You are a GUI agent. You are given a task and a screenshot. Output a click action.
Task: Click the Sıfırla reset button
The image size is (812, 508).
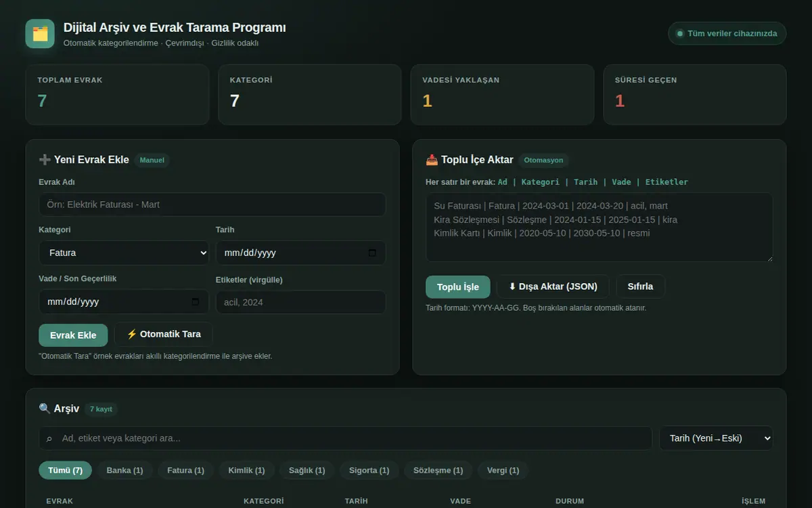640,287
